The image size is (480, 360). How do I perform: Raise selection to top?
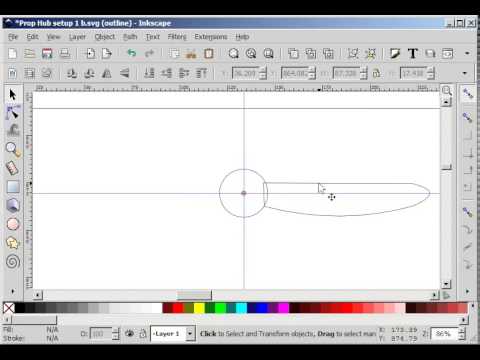201,73
